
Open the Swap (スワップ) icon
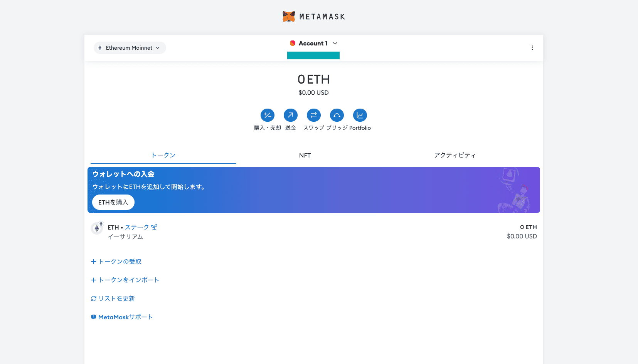pyautogui.click(x=313, y=115)
